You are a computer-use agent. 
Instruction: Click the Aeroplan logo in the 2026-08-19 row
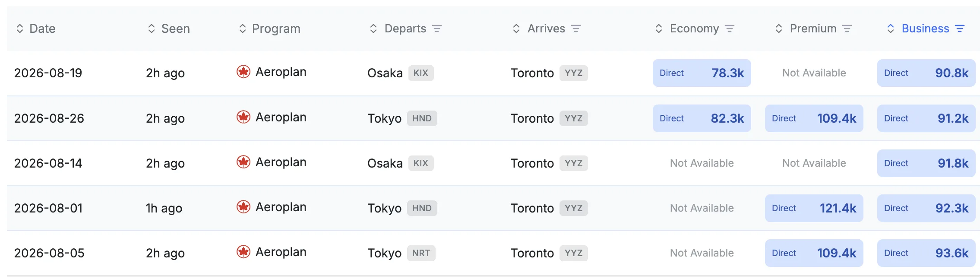[243, 72]
